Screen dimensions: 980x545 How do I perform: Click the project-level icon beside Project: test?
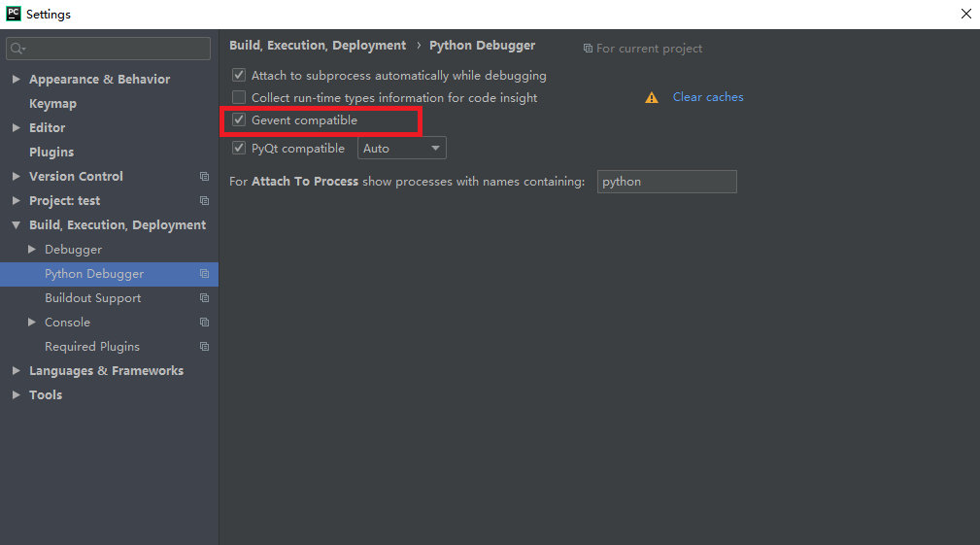pyautogui.click(x=204, y=201)
